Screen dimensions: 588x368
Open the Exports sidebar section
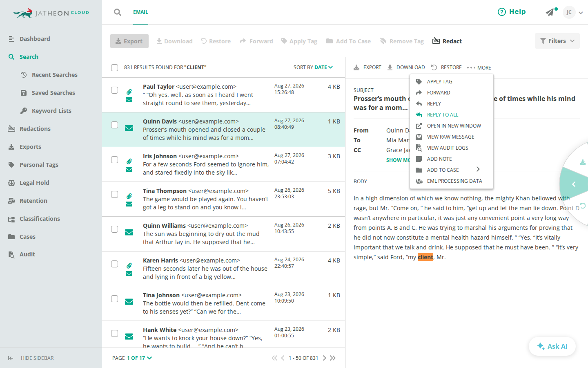point(30,147)
